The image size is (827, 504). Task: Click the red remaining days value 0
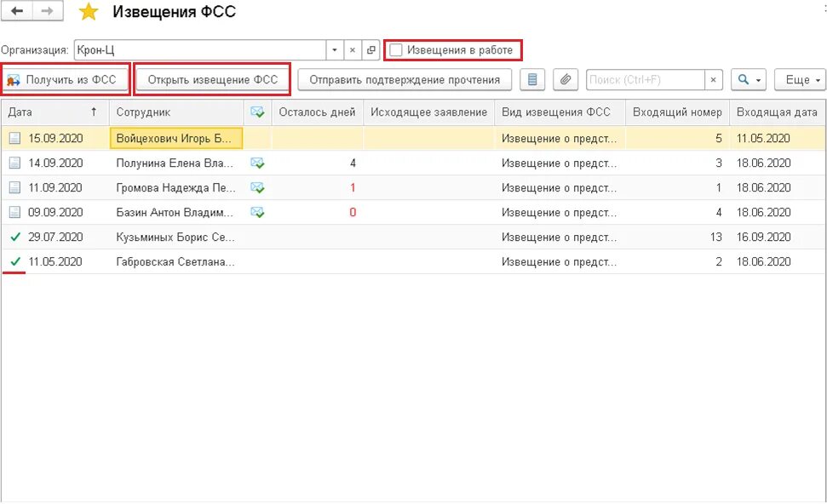[353, 213]
